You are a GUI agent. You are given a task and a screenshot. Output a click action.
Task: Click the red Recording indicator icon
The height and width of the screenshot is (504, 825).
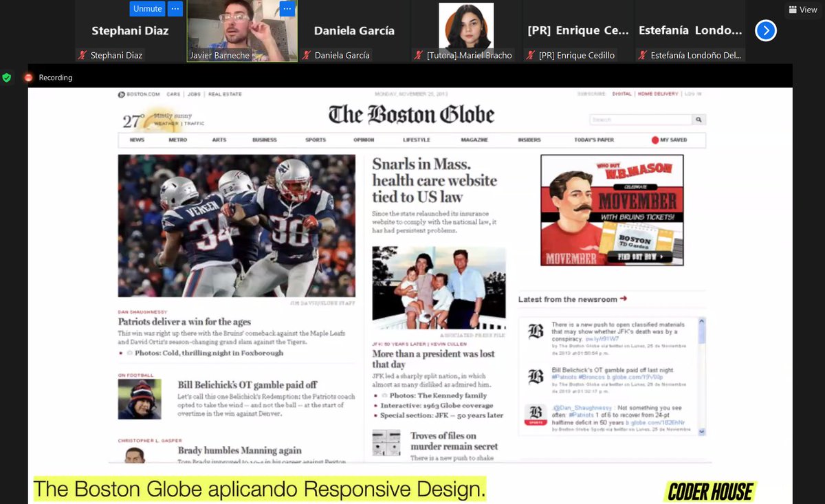pyautogui.click(x=29, y=78)
